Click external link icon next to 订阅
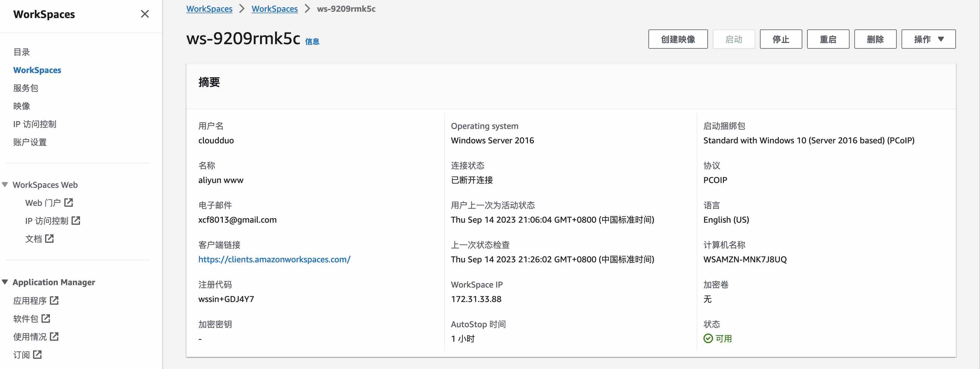This screenshot has height=369, width=980. [37, 354]
